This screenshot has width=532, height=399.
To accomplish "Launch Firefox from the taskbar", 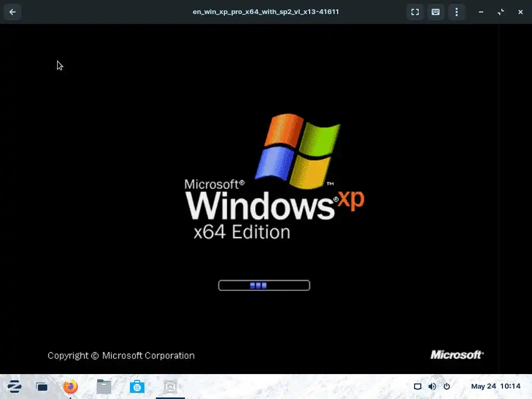I will 71,387.
